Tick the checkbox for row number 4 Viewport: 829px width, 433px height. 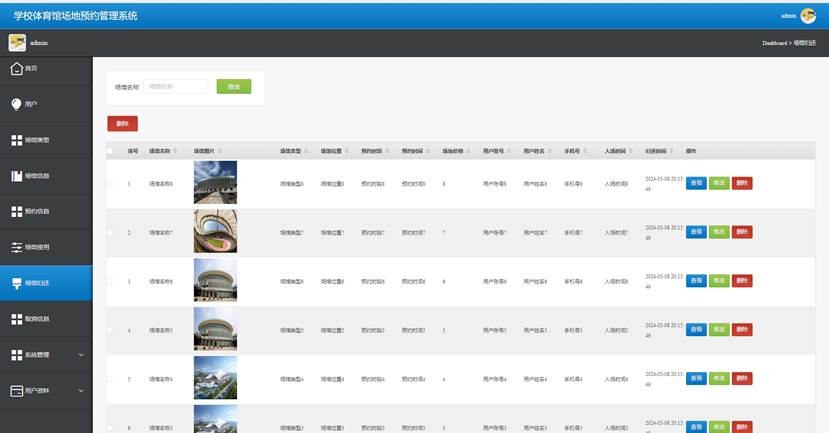(109, 330)
